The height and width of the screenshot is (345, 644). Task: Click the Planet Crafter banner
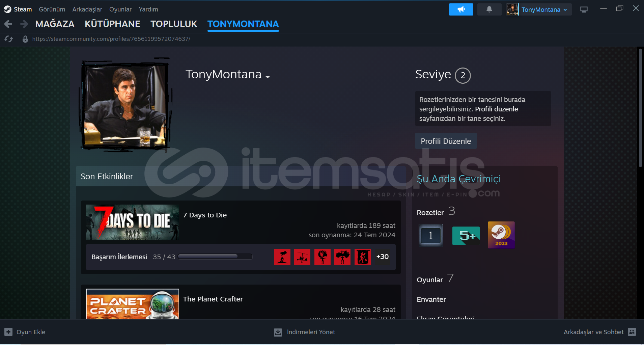coord(133,304)
